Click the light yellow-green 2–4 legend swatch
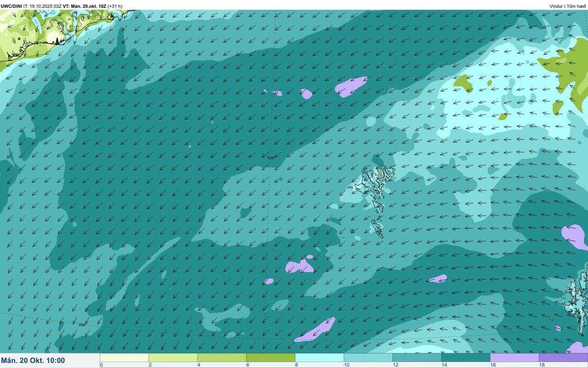Viewport: 588px width, 368px height. [x=173, y=357]
